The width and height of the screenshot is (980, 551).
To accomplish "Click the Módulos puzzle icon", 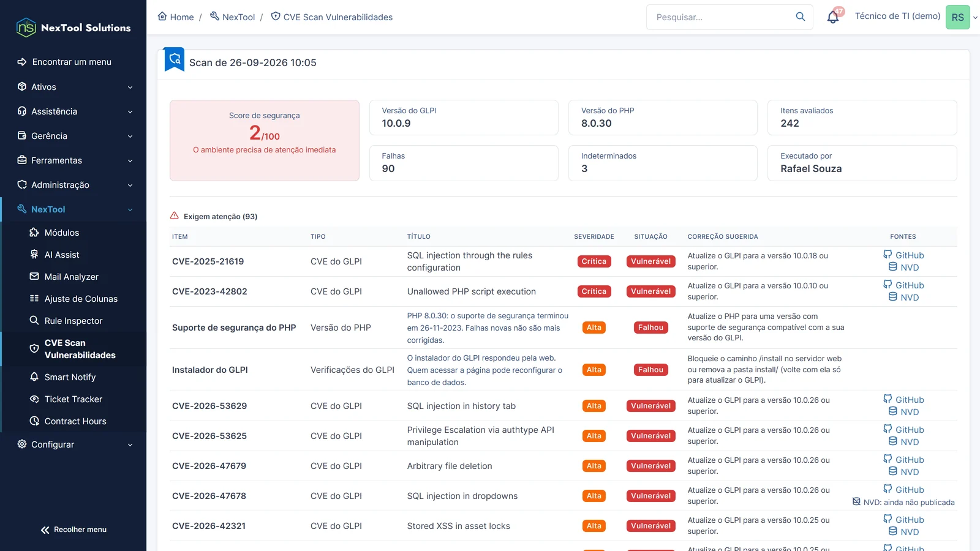I will tap(34, 233).
